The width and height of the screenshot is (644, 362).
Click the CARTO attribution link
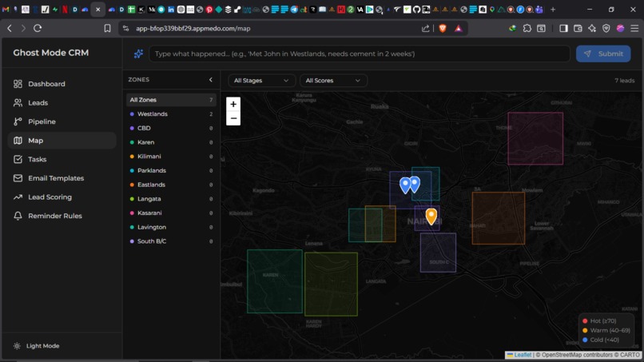(x=630, y=355)
